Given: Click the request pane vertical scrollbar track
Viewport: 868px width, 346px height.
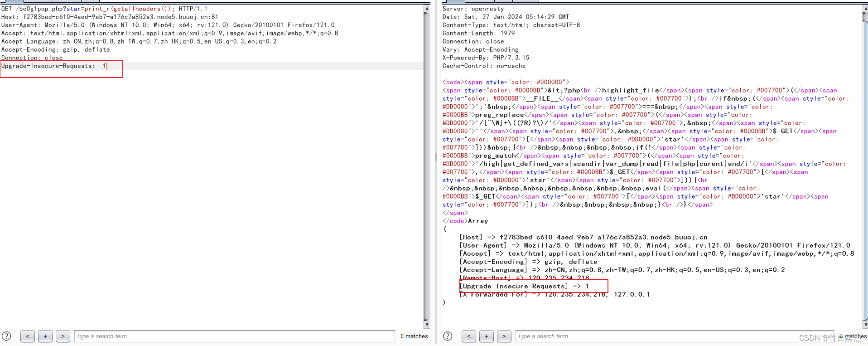Looking at the screenshot, I should (x=427, y=166).
